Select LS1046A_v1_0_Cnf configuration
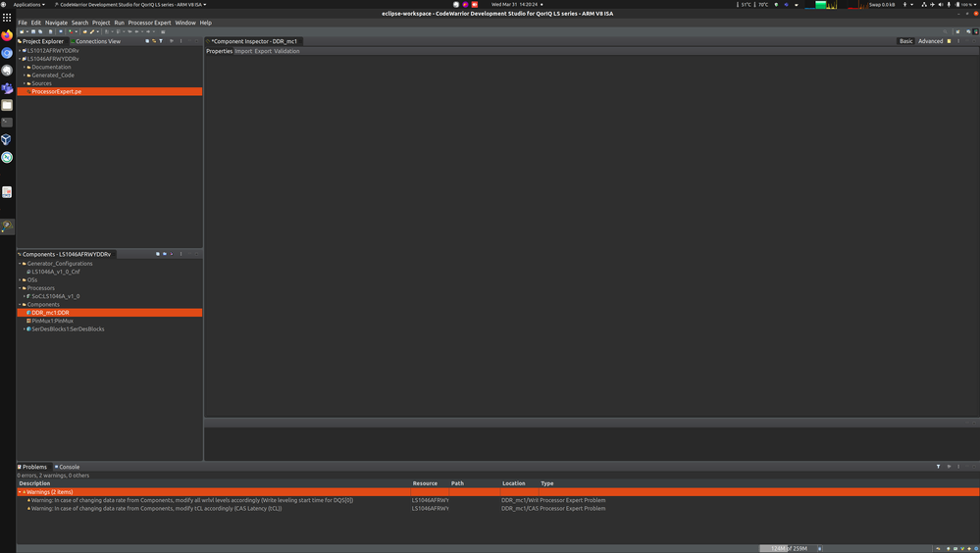The height and width of the screenshot is (553, 980). 56,272
